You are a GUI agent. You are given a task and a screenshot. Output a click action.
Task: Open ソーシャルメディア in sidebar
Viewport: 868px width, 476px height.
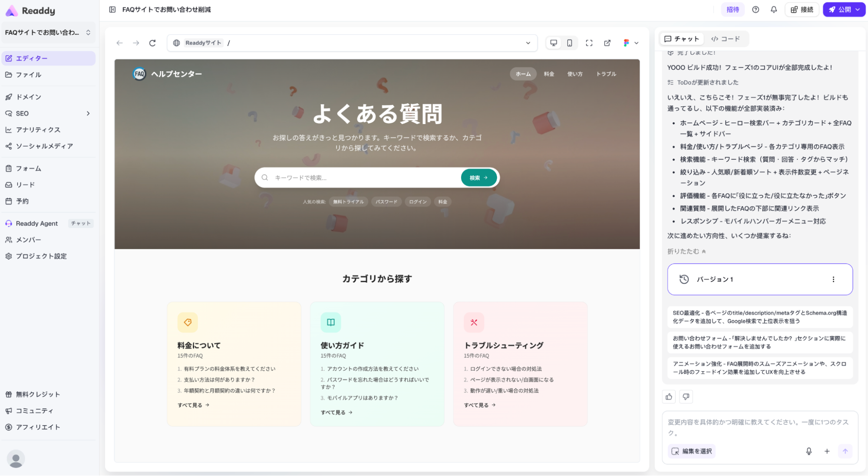tap(48, 146)
